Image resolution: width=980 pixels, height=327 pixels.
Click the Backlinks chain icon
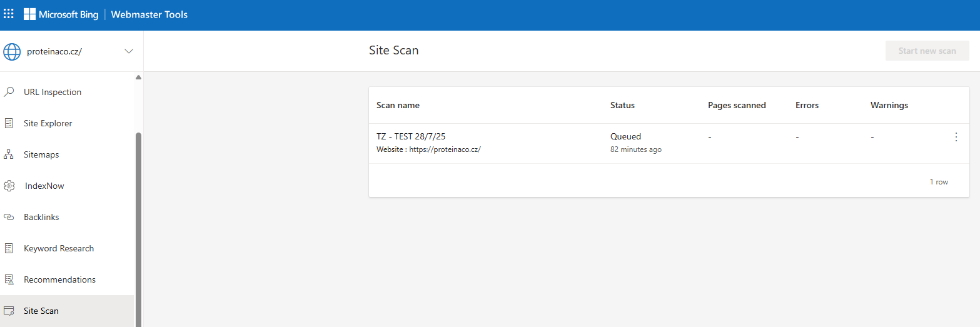[x=9, y=217]
